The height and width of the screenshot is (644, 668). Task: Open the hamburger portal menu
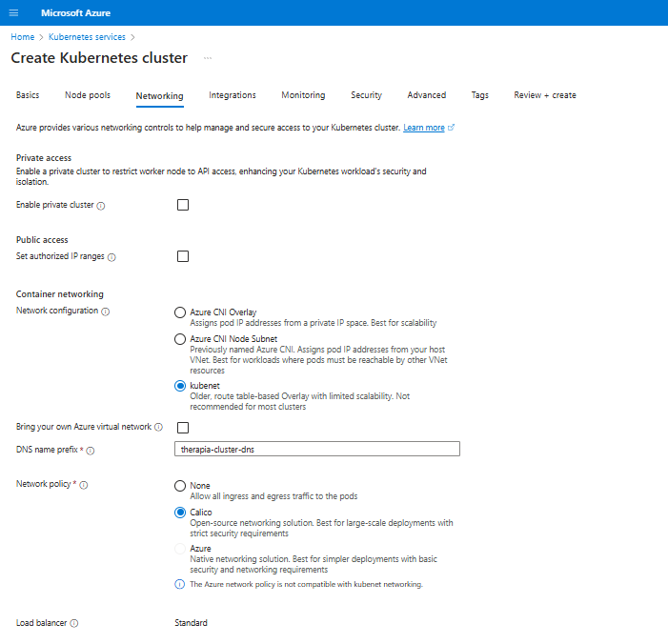[13, 12]
